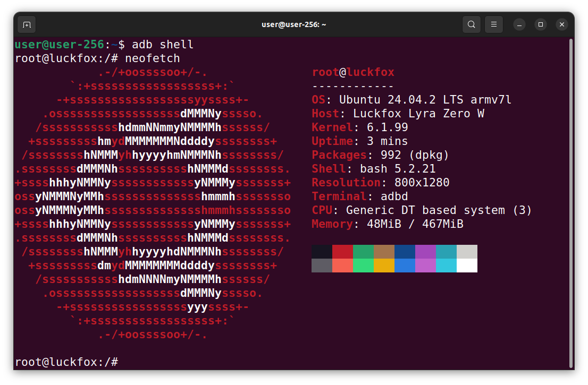Click the teal color swatch in top row

point(446,252)
